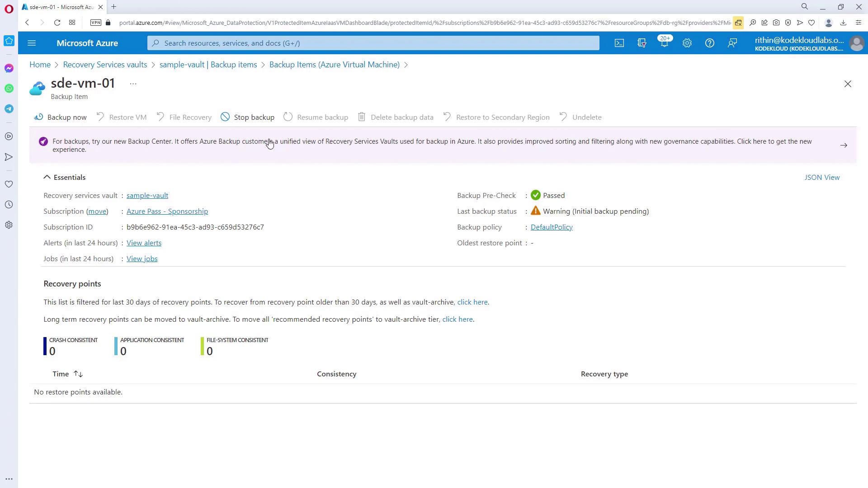Click the Backup Center banner arrow
The image size is (868, 488).
click(x=844, y=145)
